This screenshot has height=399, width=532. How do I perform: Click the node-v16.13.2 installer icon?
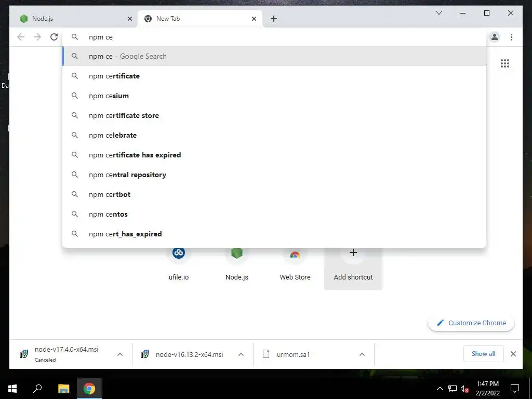145,354
